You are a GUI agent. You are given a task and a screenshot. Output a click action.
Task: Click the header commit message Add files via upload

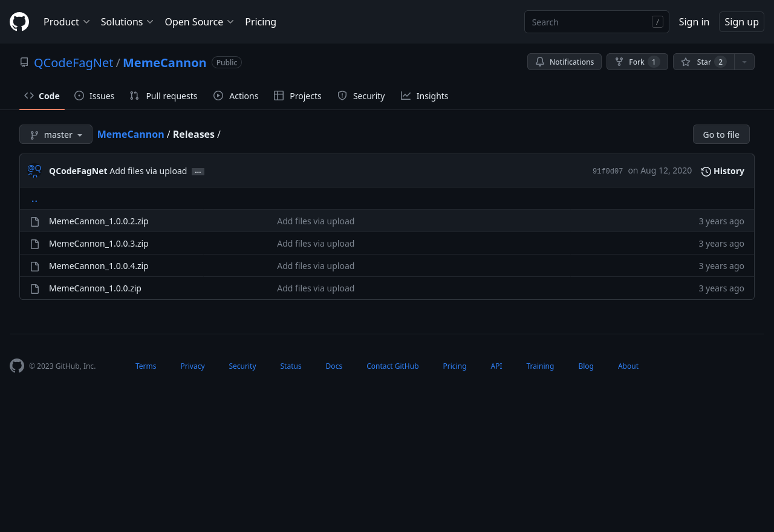pyautogui.click(x=148, y=171)
